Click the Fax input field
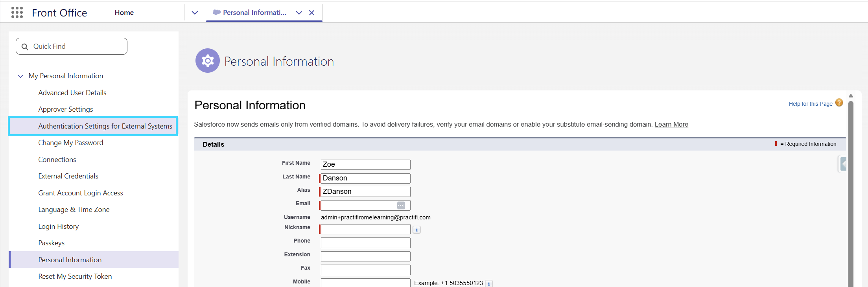The width and height of the screenshot is (868, 287). (366, 270)
